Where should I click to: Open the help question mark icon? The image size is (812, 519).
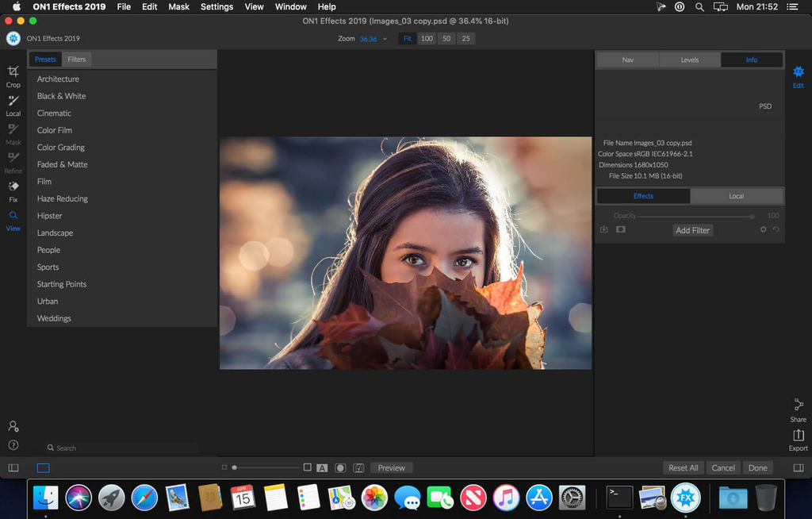pyautogui.click(x=13, y=444)
